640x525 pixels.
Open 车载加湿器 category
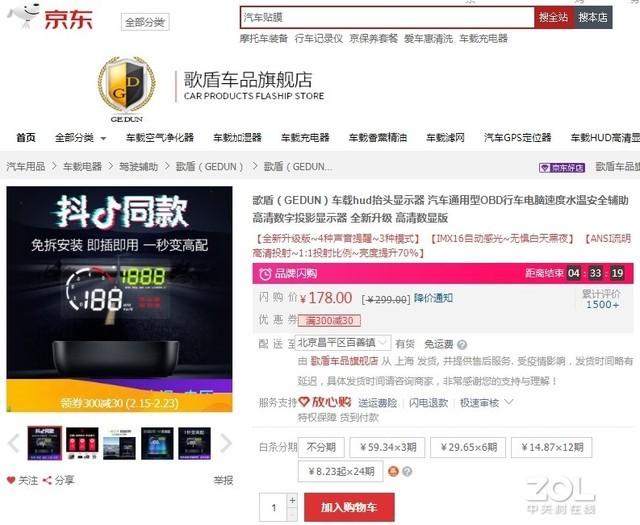(237, 138)
